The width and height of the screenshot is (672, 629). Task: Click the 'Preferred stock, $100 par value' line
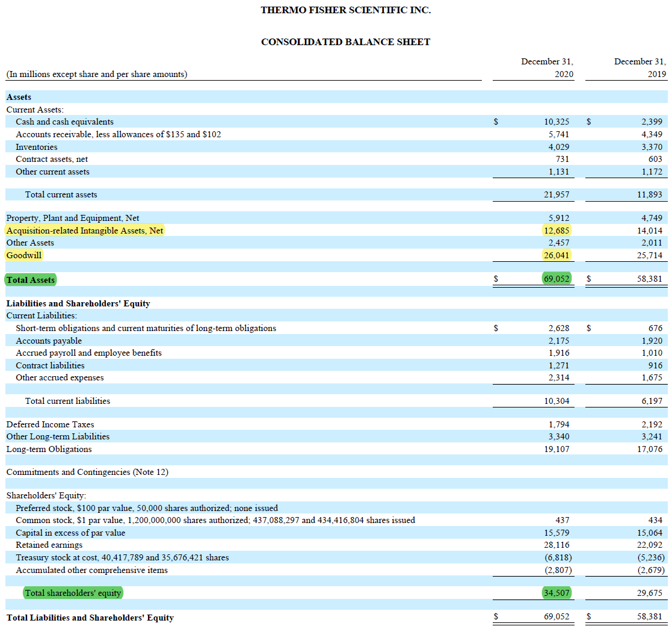(x=147, y=508)
